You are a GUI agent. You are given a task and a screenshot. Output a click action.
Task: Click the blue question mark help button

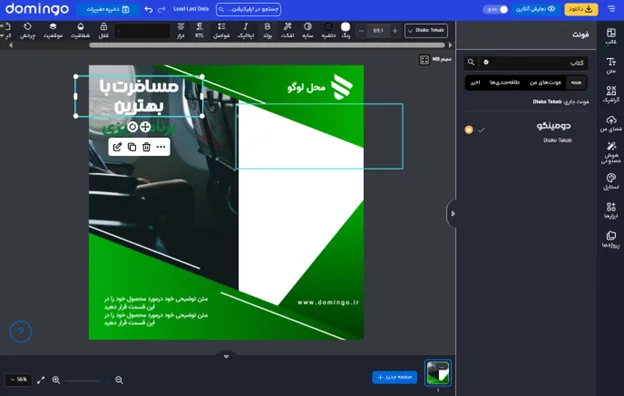pyautogui.click(x=21, y=331)
